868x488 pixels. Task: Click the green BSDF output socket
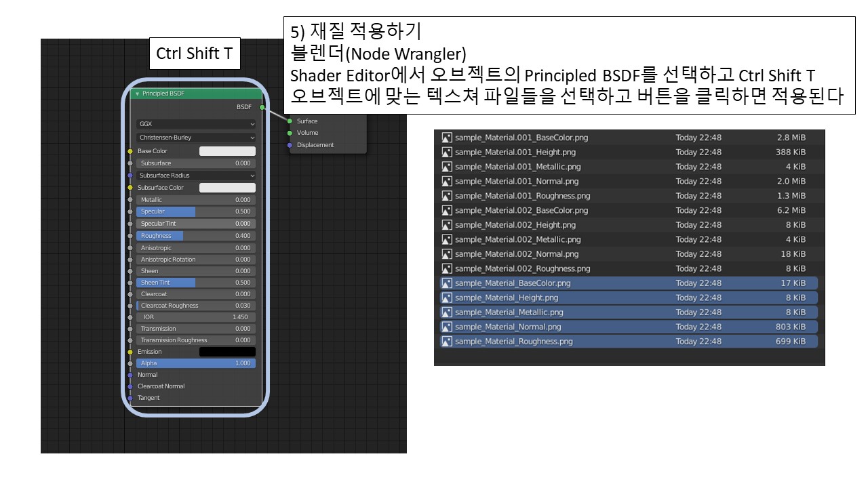[x=262, y=107]
